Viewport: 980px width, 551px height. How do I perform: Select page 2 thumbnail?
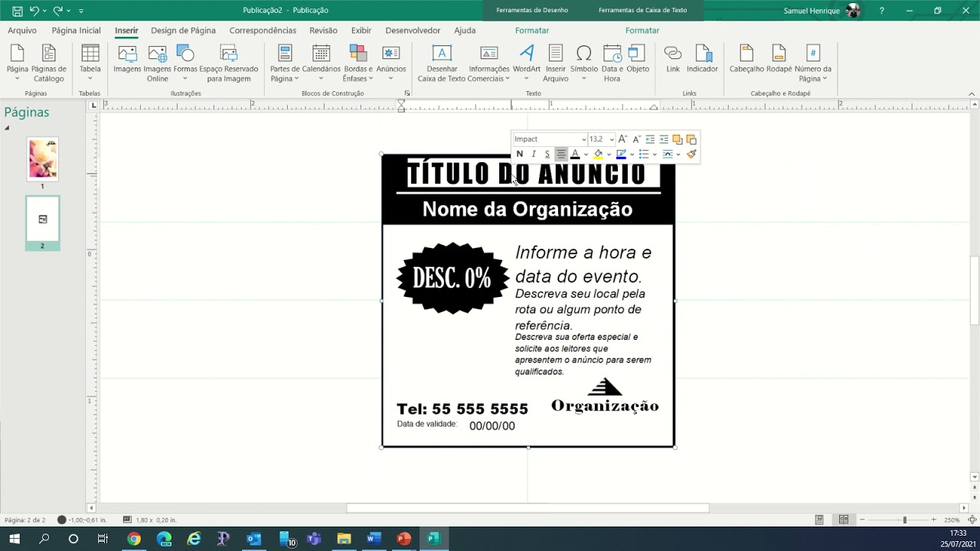43,219
